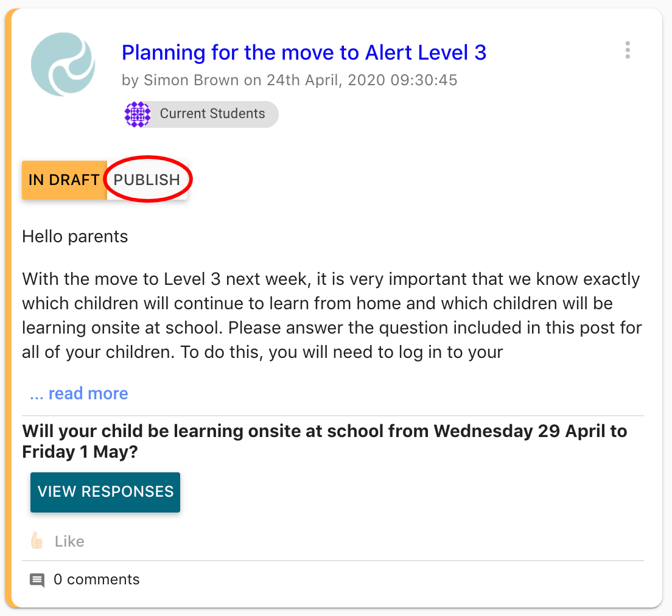Image resolution: width=672 pixels, height=616 pixels.
Task: Click the purple Current Students group icon
Action: pos(138,114)
